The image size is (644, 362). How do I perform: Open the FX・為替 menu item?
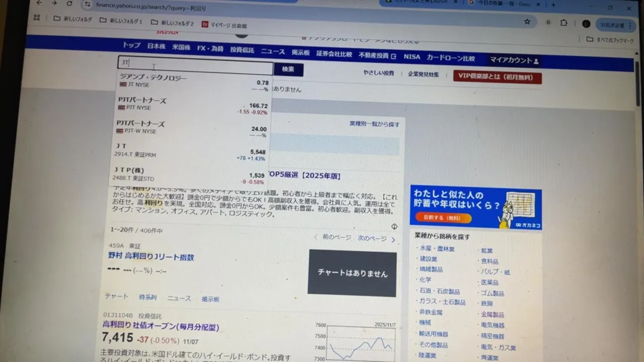(210, 49)
